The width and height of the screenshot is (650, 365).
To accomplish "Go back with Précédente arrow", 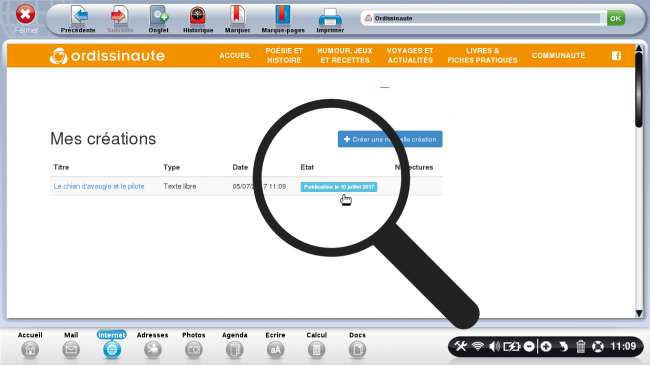I will (x=78, y=16).
